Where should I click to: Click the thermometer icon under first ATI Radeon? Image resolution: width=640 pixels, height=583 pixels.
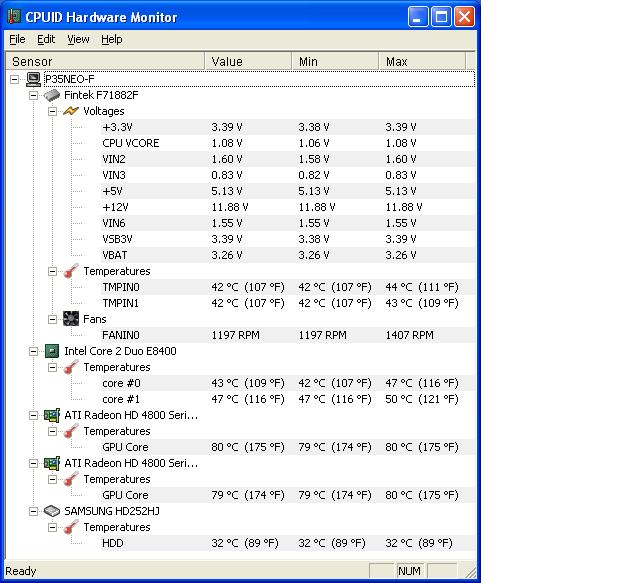(x=71, y=431)
